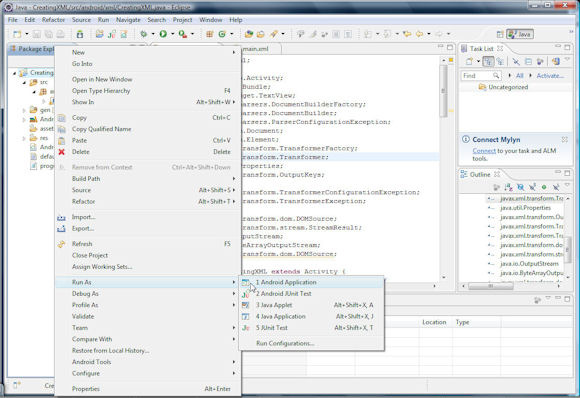The height and width of the screenshot is (398, 580).
Task: Toggle Hide Non-Public Members green dot
Action: (x=544, y=187)
